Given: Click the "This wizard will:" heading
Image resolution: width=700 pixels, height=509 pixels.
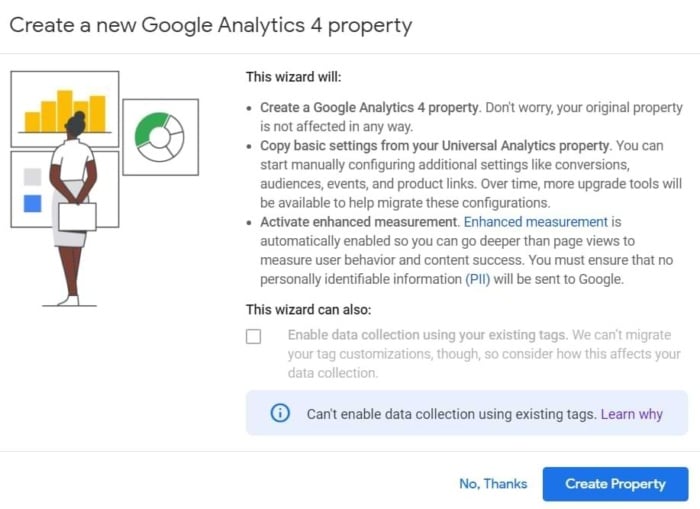Looking at the screenshot, I should tap(293, 77).
